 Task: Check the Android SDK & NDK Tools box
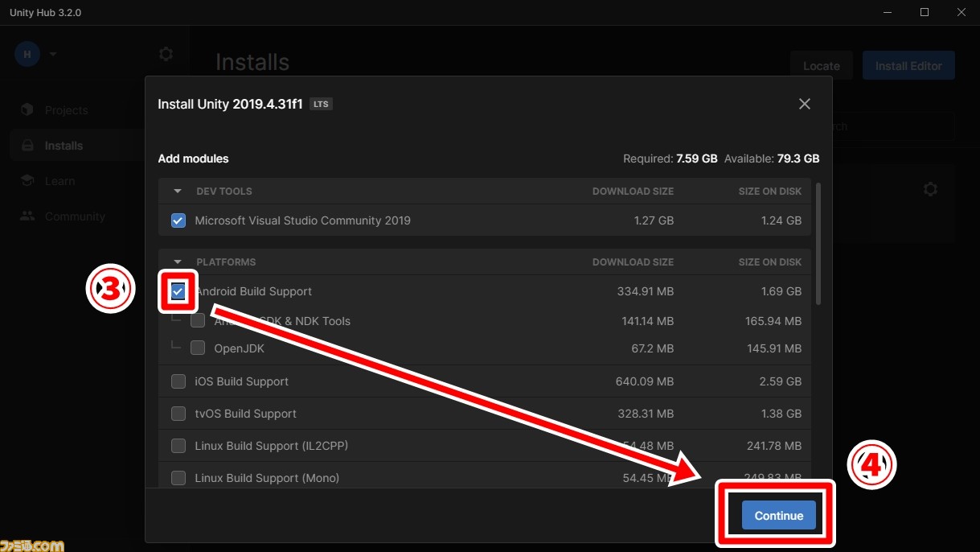click(x=198, y=321)
